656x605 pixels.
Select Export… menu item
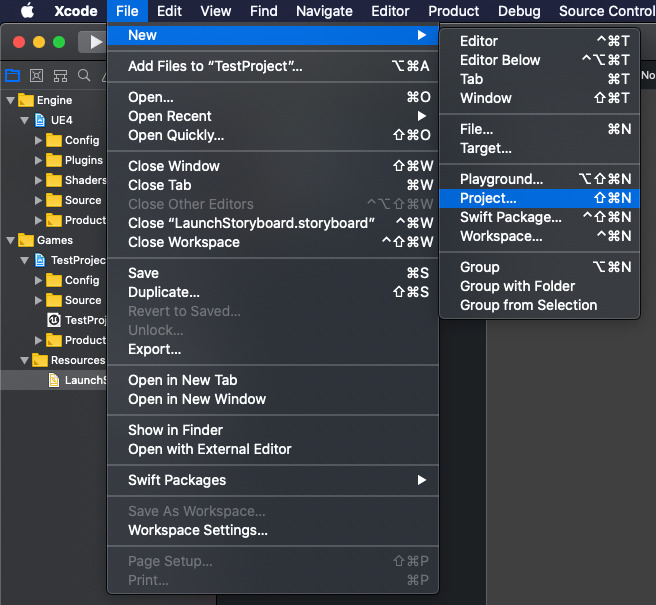273,349
